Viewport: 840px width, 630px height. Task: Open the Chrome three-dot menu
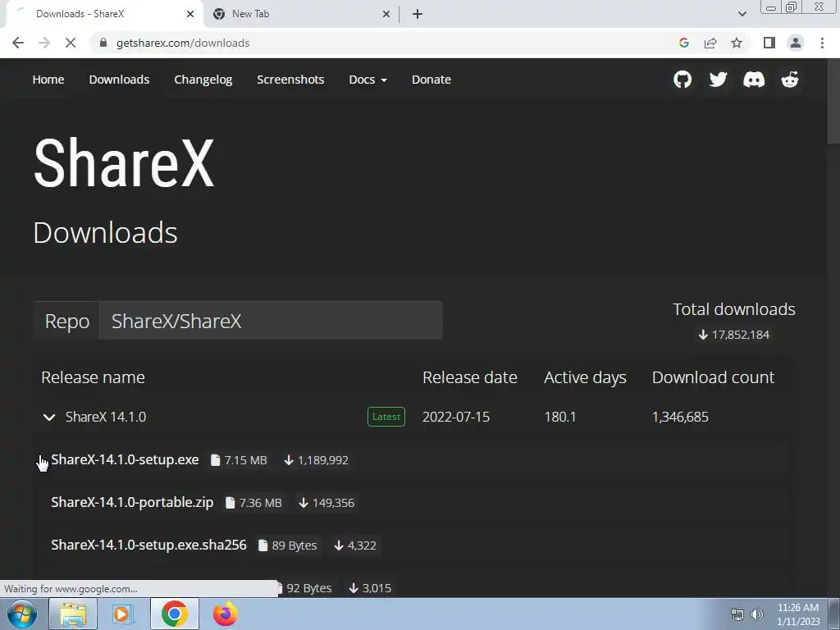(x=822, y=43)
